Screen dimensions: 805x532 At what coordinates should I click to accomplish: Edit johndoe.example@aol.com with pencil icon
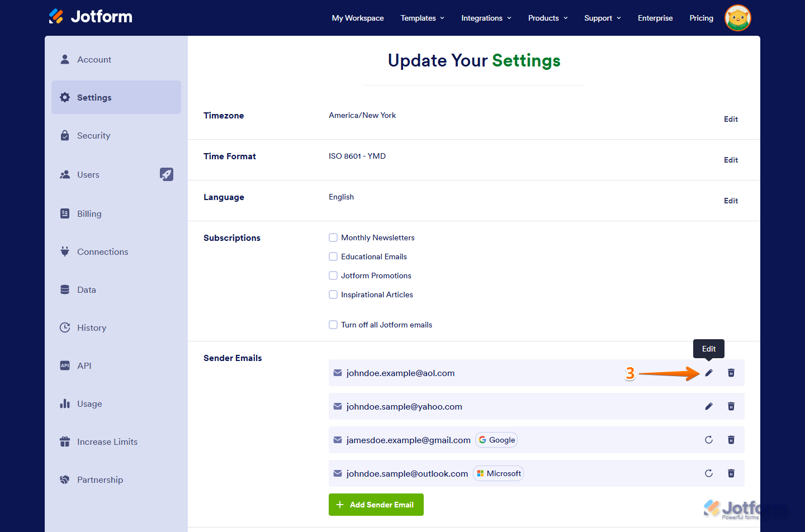click(x=709, y=373)
